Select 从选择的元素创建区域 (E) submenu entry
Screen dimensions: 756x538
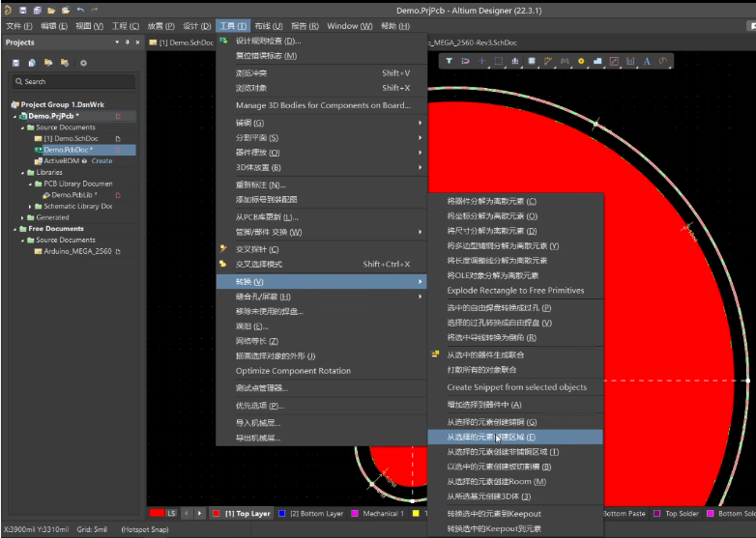(x=515, y=437)
